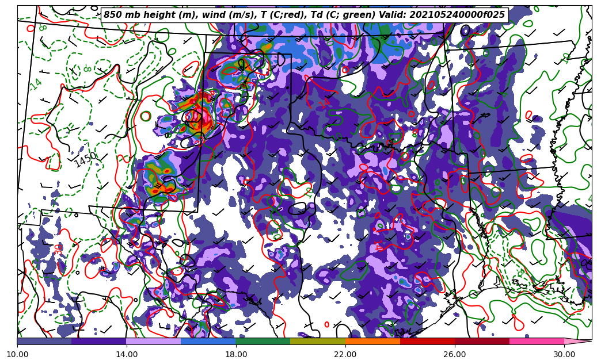597x364 pixels.
Task: Click the slate 10–12 colorbar segment
Action: (44, 341)
